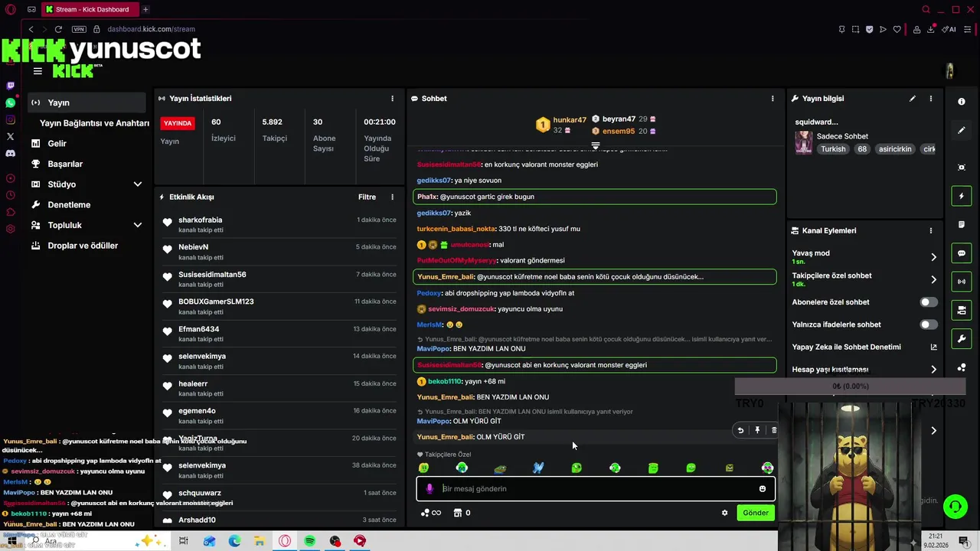980x551 pixels.
Task: Focus the Bir mesaj gönderin input field
Action: tap(596, 489)
